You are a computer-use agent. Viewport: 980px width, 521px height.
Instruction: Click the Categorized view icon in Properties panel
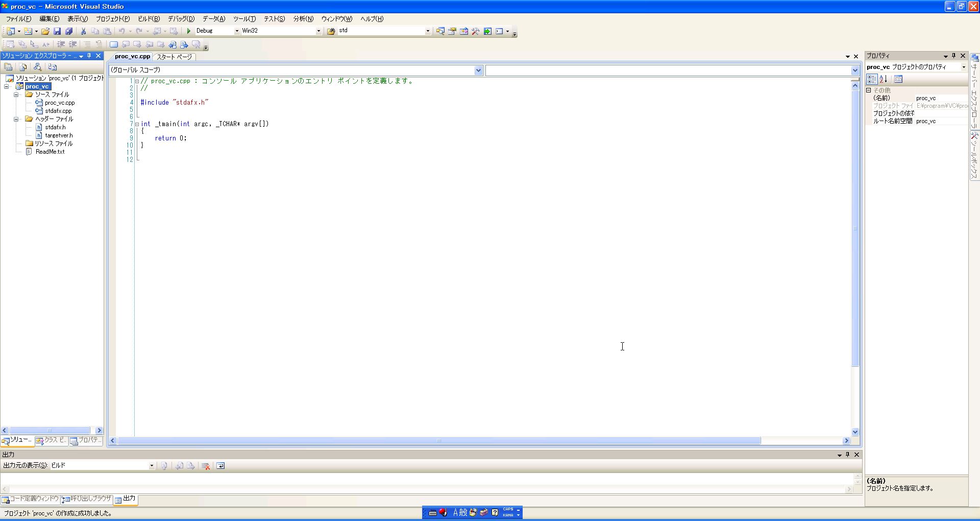(x=872, y=79)
